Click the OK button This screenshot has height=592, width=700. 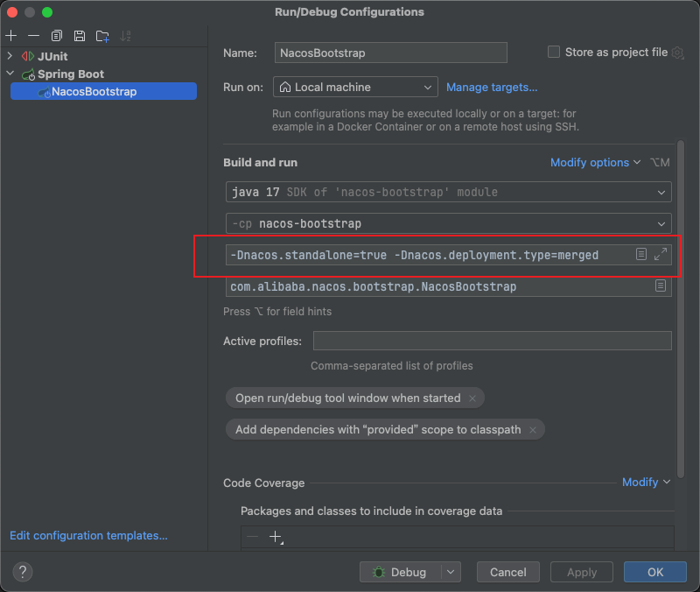654,572
